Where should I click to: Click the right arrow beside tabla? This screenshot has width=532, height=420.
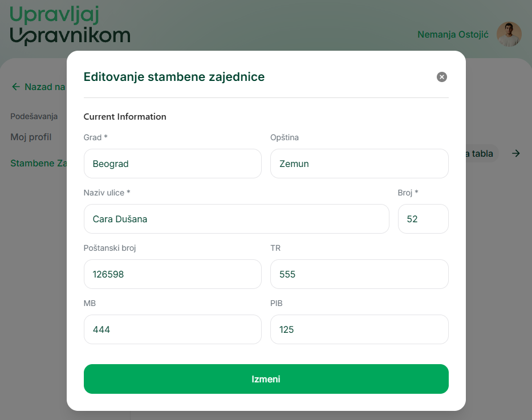(x=515, y=153)
